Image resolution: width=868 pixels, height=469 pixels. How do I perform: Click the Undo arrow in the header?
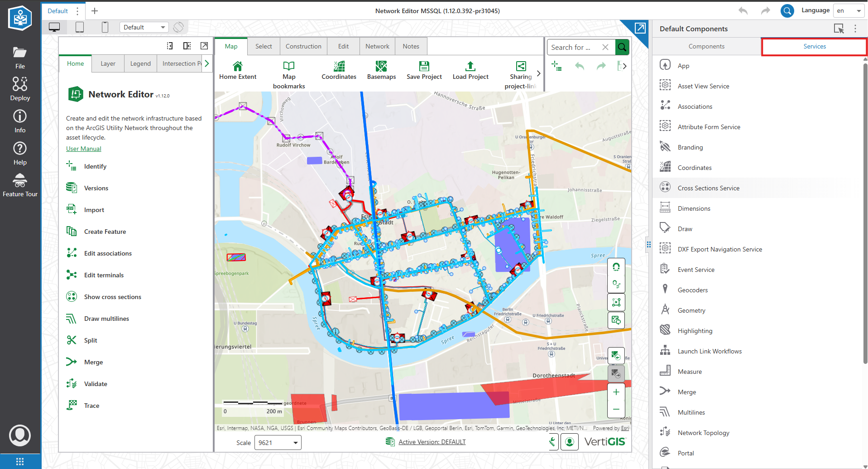(743, 10)
